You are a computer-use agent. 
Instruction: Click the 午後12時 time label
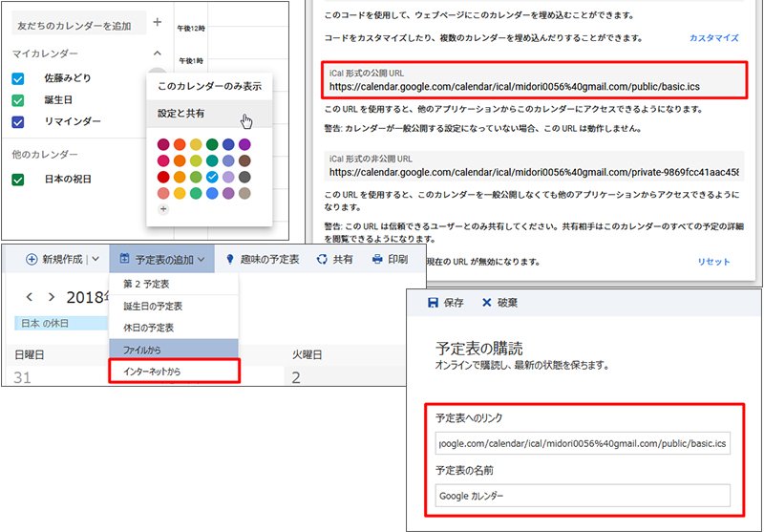pyautogui.click(x=191, y=29)
